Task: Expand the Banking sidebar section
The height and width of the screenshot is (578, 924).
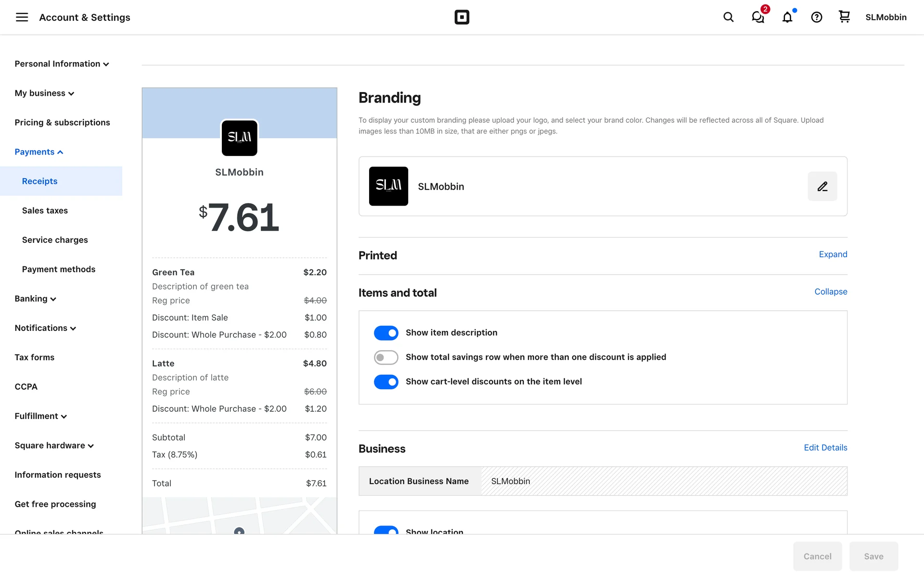Action: pyautogui.click(x=35, y=299)
